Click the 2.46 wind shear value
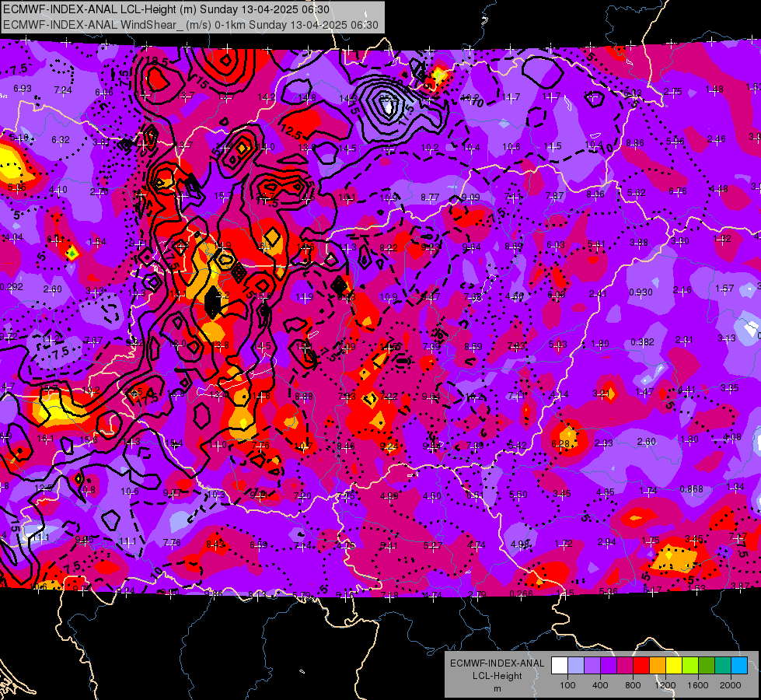The width and height of the screenshot is (761, 700). click(x=717, y=139)
